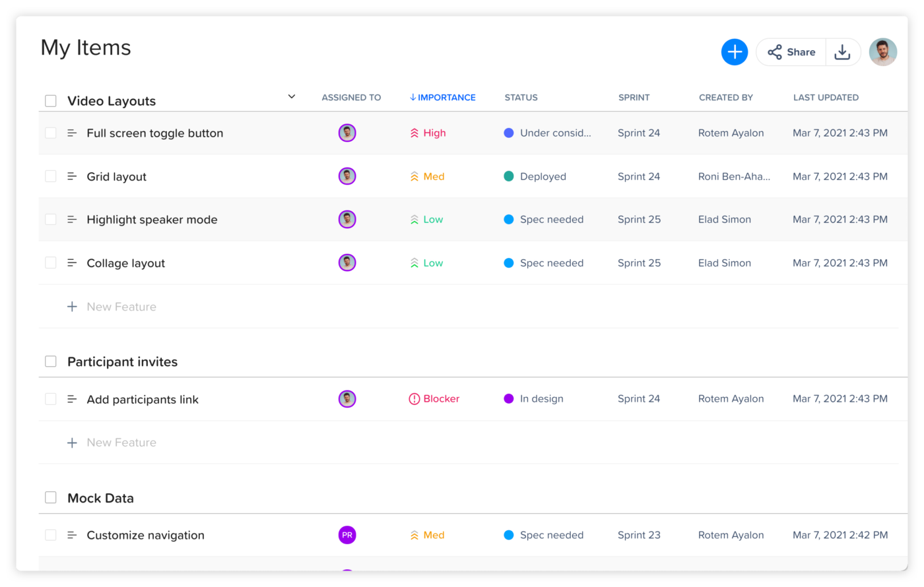Click the Last Updated column header
Image resolution: width=924 pixels, height=587 pixels.
tap(826, 98)
